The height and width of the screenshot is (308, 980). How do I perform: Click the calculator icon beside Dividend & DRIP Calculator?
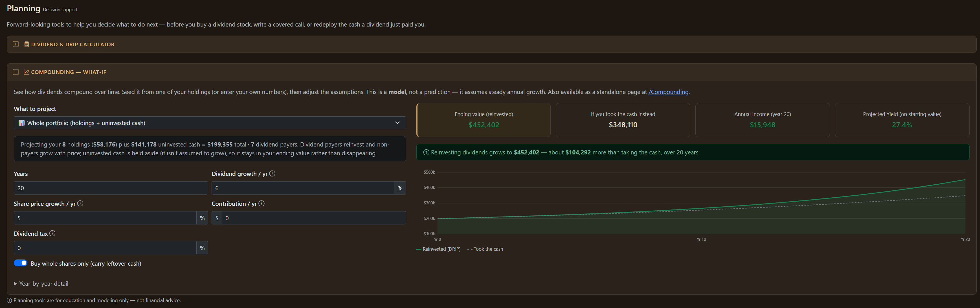click(x=27, y=44)
